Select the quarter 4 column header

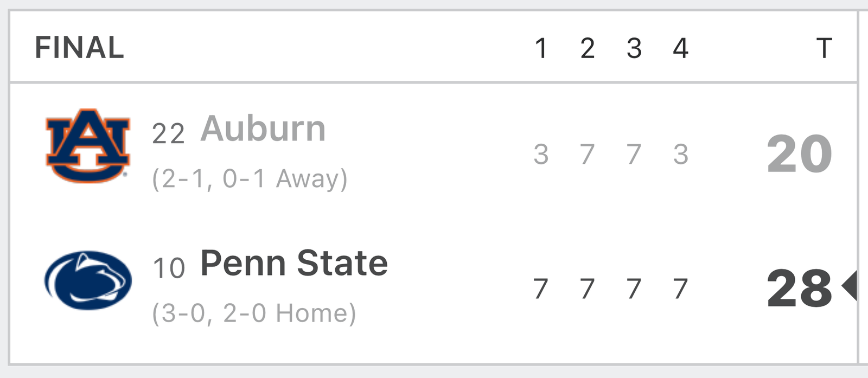681,48
